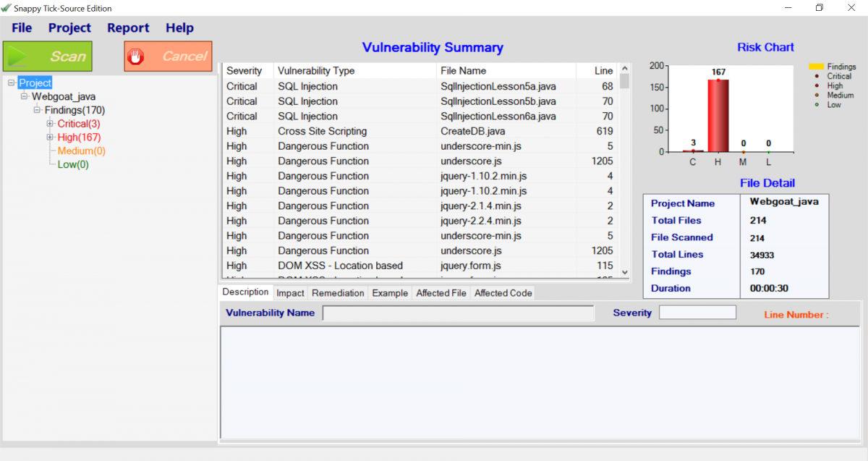Switch to the Affected Code tab

(503, 293)
